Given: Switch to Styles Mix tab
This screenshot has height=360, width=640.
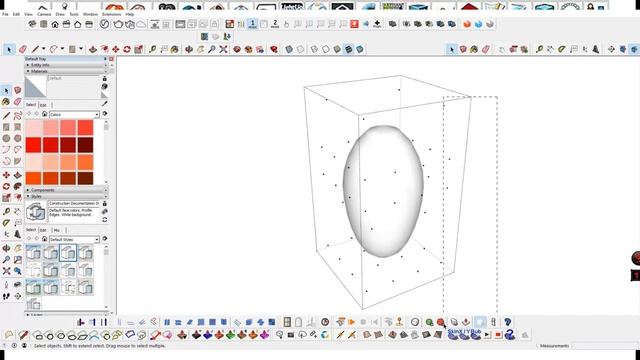Looking at the screenshot, I should click(x=57, y=230).
